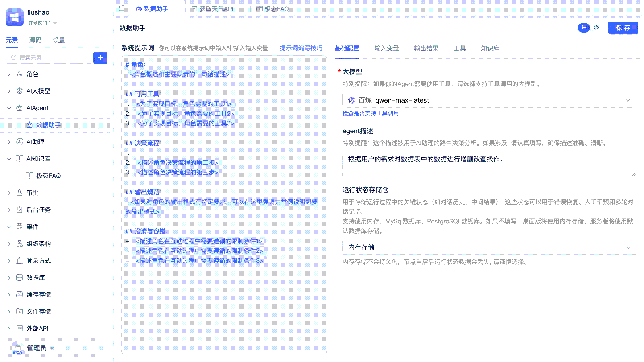Click the 登录方式 icon

20,261
